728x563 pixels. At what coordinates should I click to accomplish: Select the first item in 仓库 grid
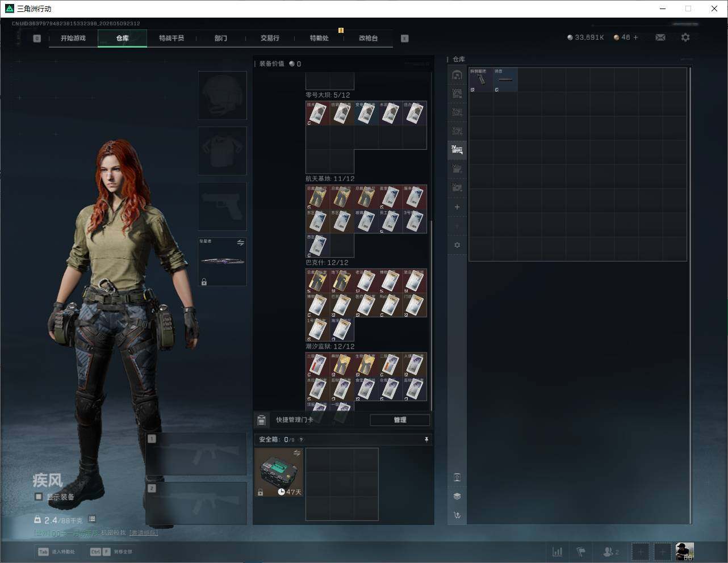tap(481, 80)
